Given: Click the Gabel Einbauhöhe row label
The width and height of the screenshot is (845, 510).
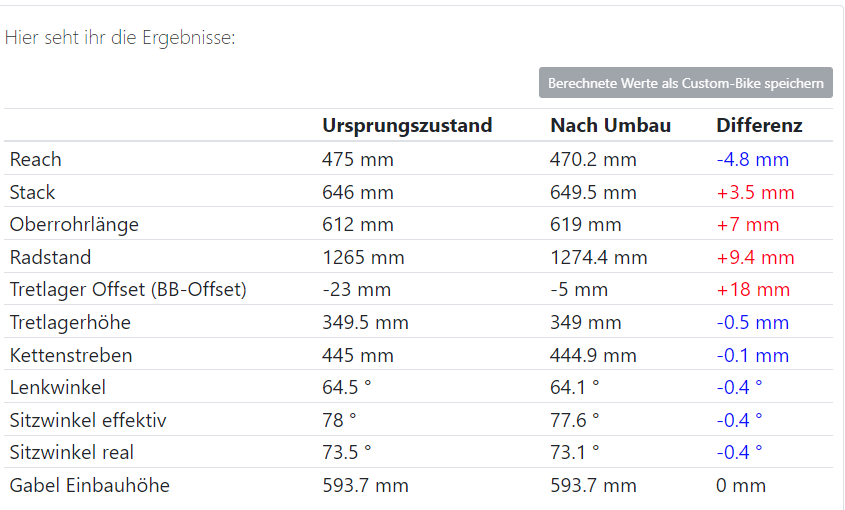Looking at the screenshot, I should 90,485.
